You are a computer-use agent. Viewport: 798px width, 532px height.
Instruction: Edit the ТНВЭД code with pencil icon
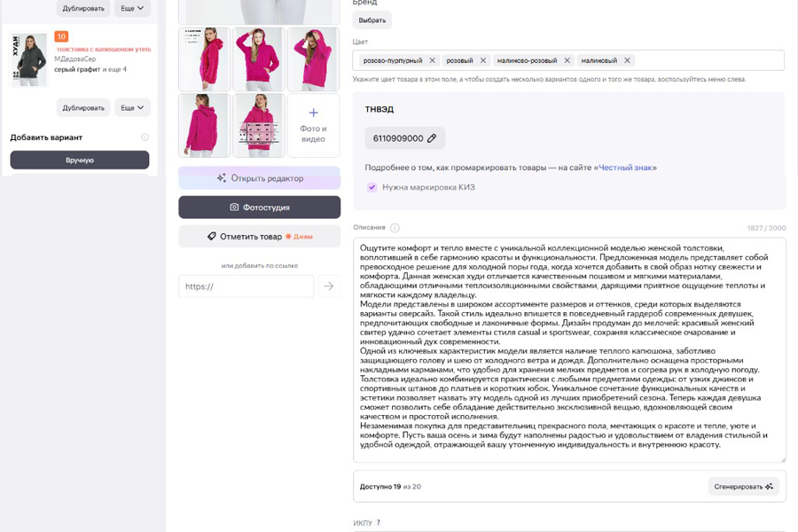click(x=432, y=138)
